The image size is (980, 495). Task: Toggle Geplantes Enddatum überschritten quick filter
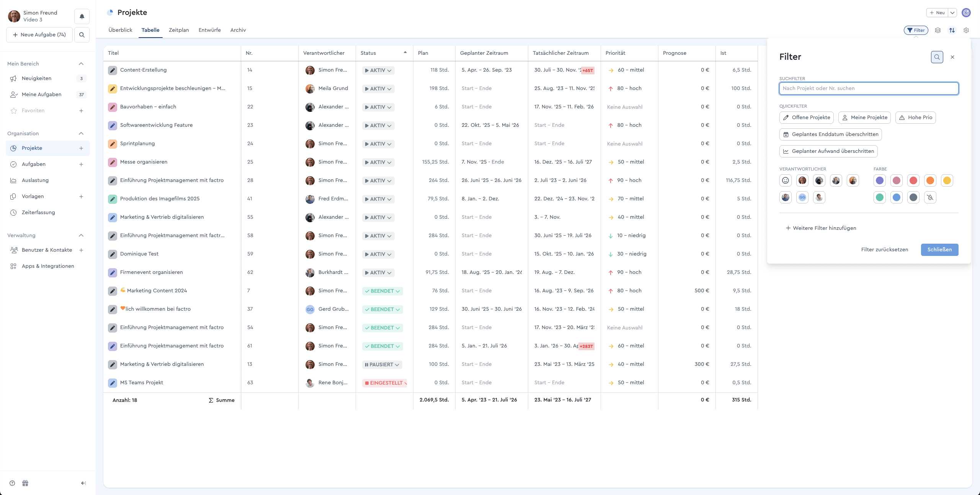click(x=830, y=134)
